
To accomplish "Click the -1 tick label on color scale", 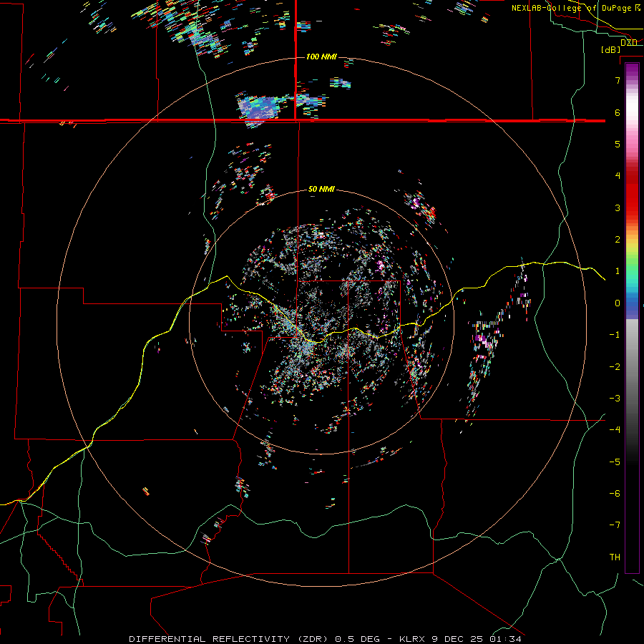I will click(615, 335).
